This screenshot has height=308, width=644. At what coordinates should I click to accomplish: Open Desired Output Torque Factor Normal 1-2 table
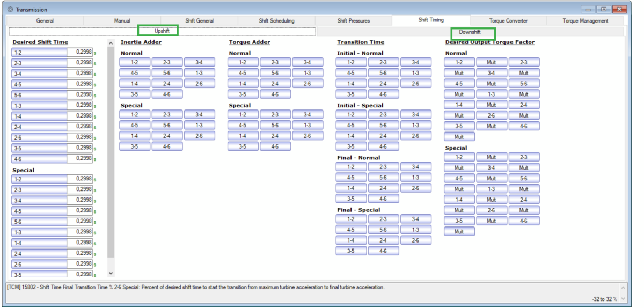click(x=459, y=62)
